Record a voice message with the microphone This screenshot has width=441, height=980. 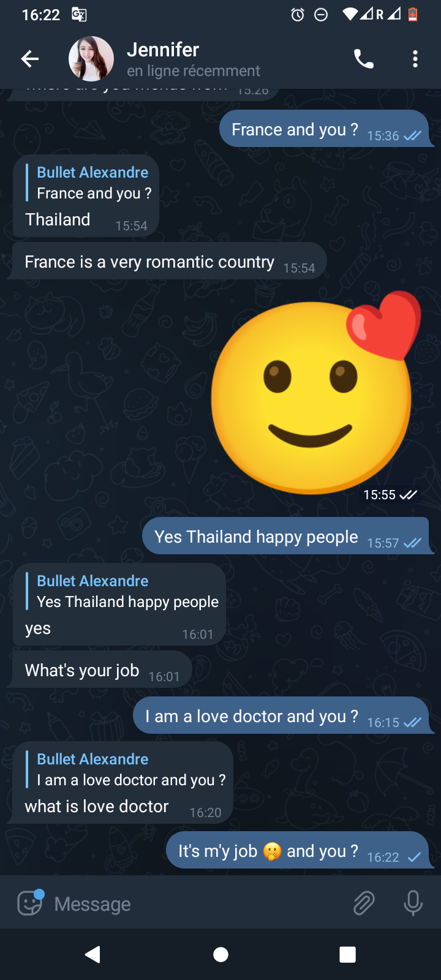point(413,903)
